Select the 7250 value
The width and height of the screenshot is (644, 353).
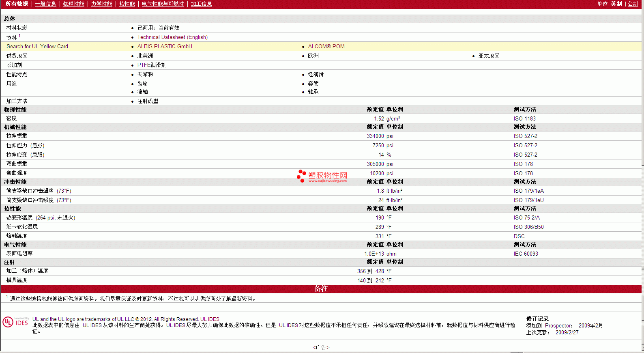(x=378, y=145)
